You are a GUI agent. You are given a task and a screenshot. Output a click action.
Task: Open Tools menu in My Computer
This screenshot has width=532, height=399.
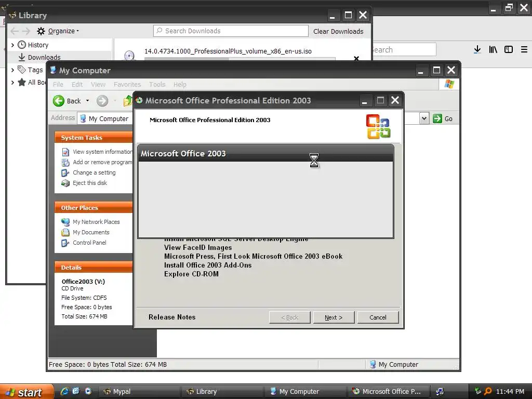click(x=157, y=85)
